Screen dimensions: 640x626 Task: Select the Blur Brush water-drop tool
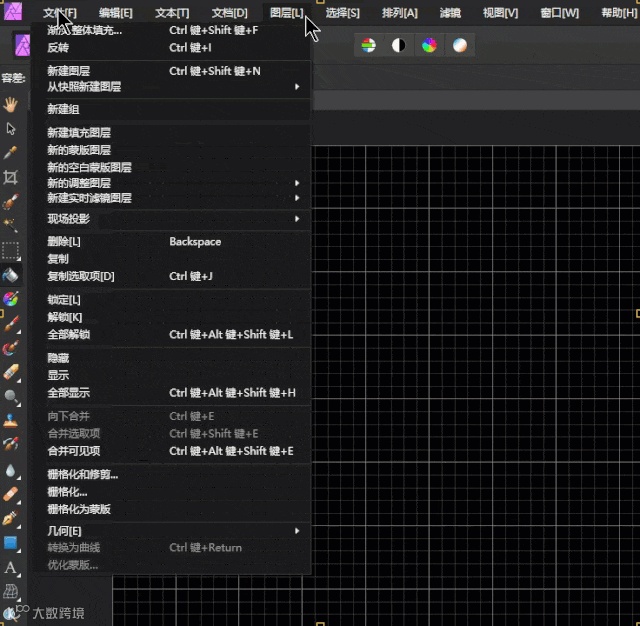[10, 471]
